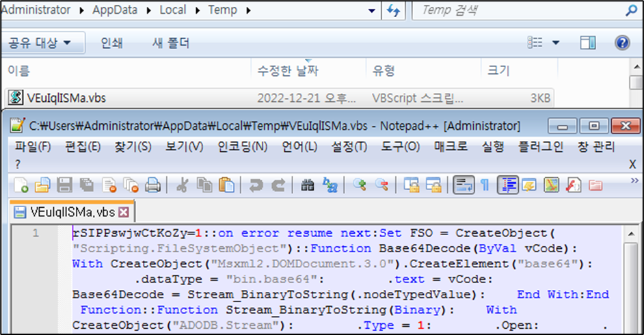Open the 보기(V) menu

[x=185, y=146]
